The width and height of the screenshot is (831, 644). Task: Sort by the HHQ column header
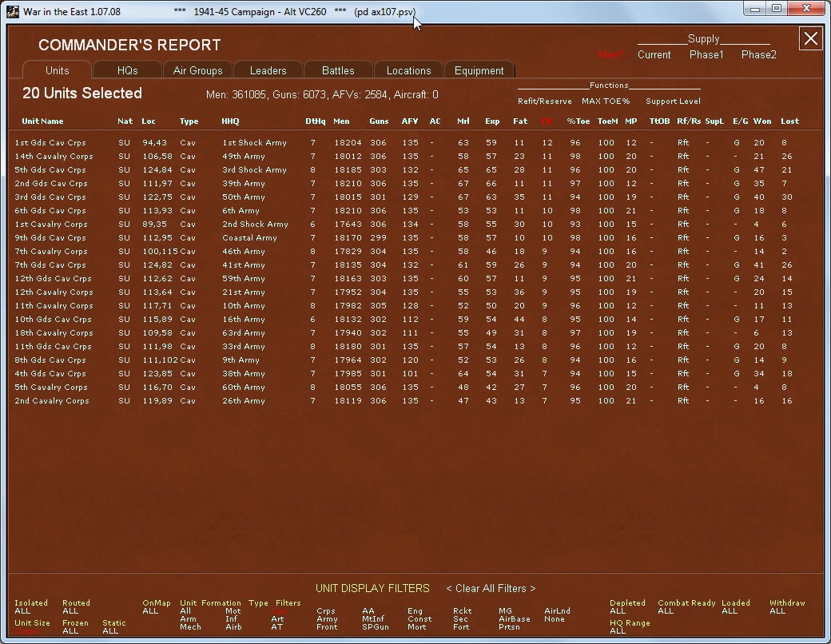pos(230,121)
